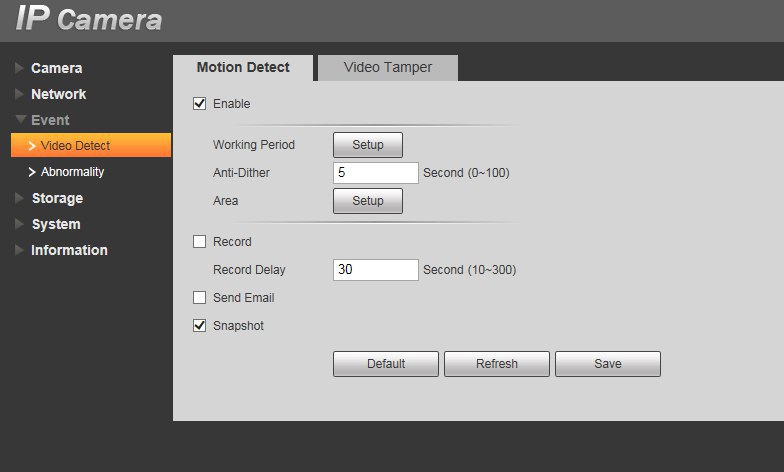Expand the Camera menu arrow

19,68
